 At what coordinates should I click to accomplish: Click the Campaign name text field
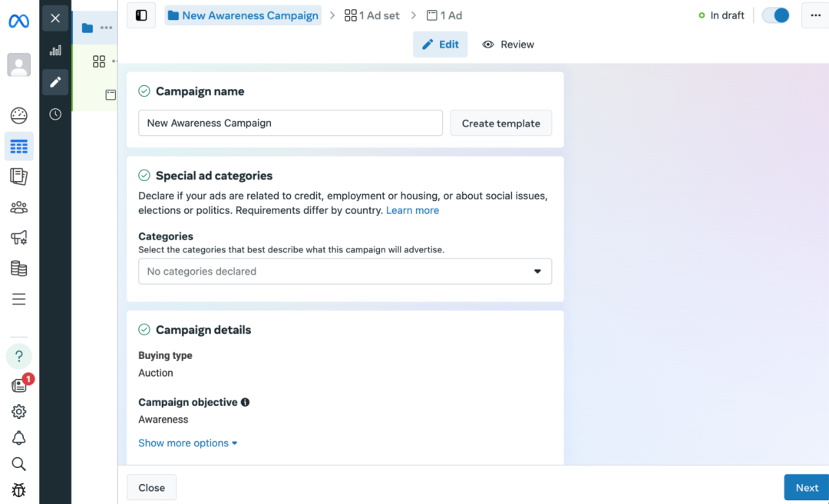click(290, 124)
